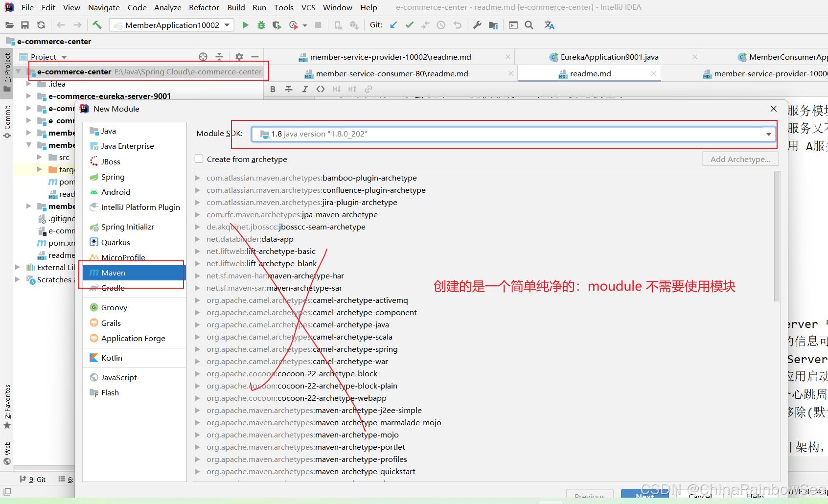Expand the .idea folder node
The width and height of the screenshot is (828, 504).
click(x=29, y=84)
